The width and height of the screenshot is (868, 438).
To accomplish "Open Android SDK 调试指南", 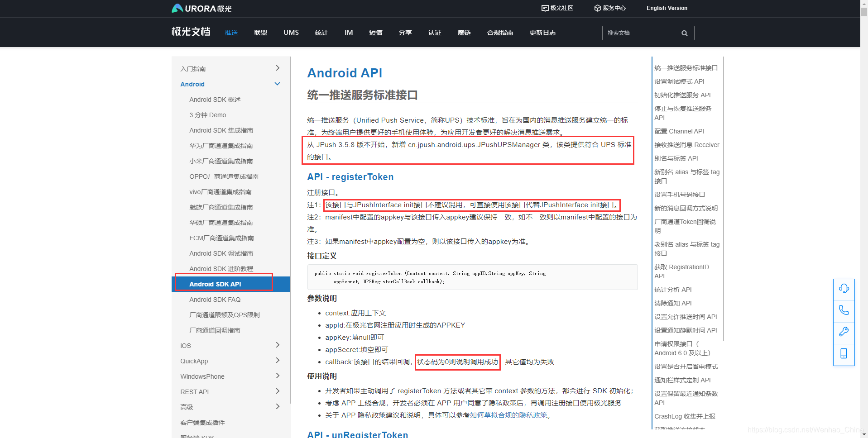I will 221,253.
